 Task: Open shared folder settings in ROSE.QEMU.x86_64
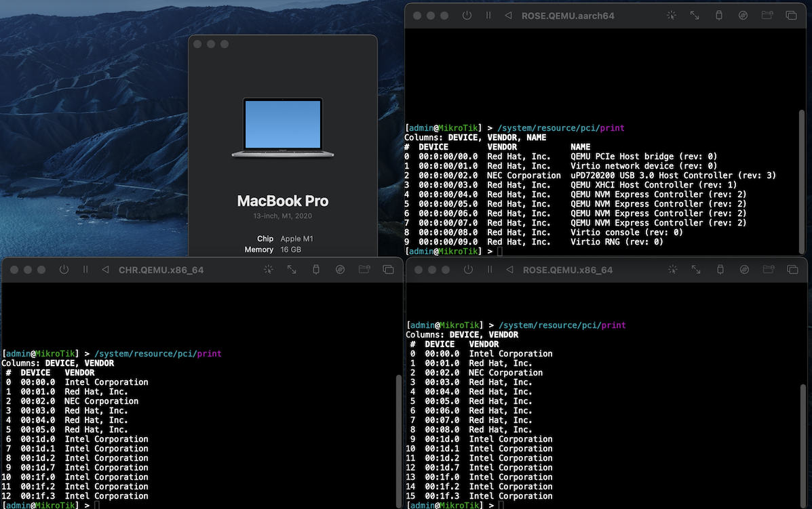(769, 270)
